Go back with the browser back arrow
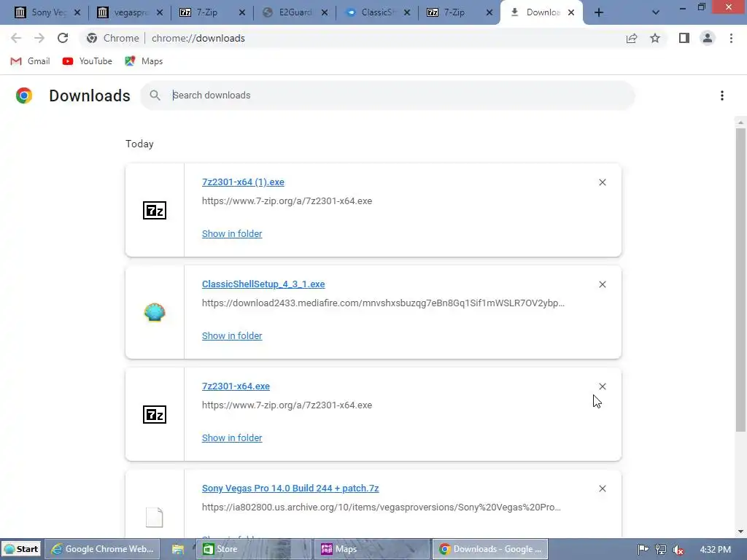This screenshot has height=560, width=747. tap(16, 38)
